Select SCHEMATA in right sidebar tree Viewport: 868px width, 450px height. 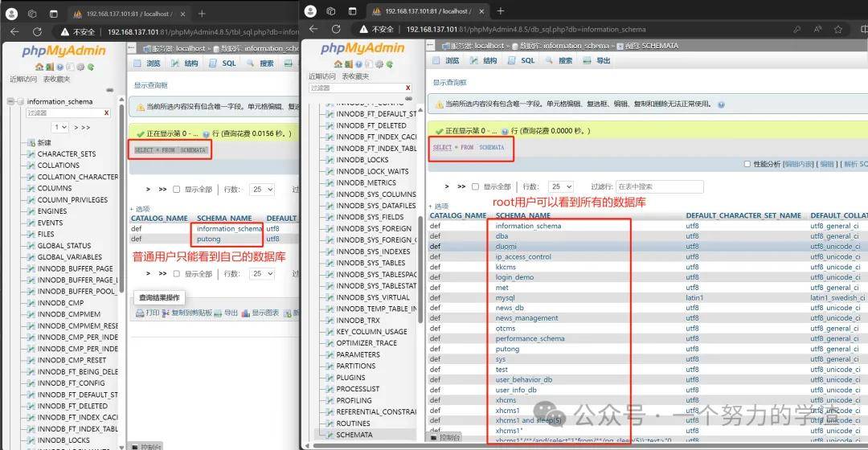coord(354,435)
